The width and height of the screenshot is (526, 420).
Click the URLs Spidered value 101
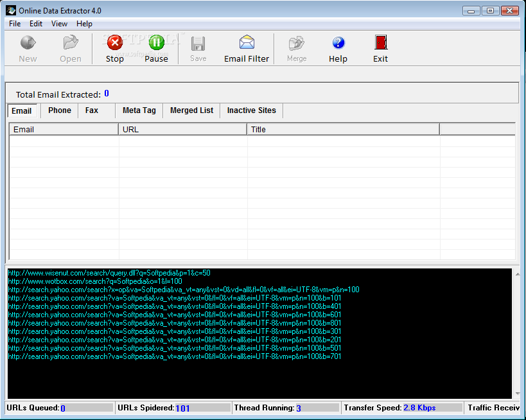(x=182, y=408)
